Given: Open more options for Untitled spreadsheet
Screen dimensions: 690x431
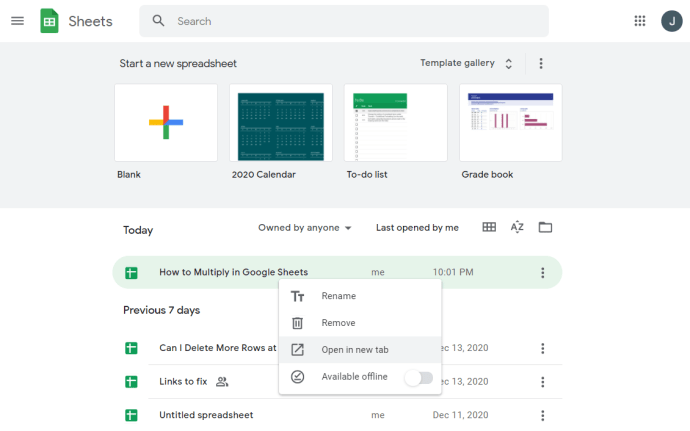Looking at the screenshot, I should 543,415.
